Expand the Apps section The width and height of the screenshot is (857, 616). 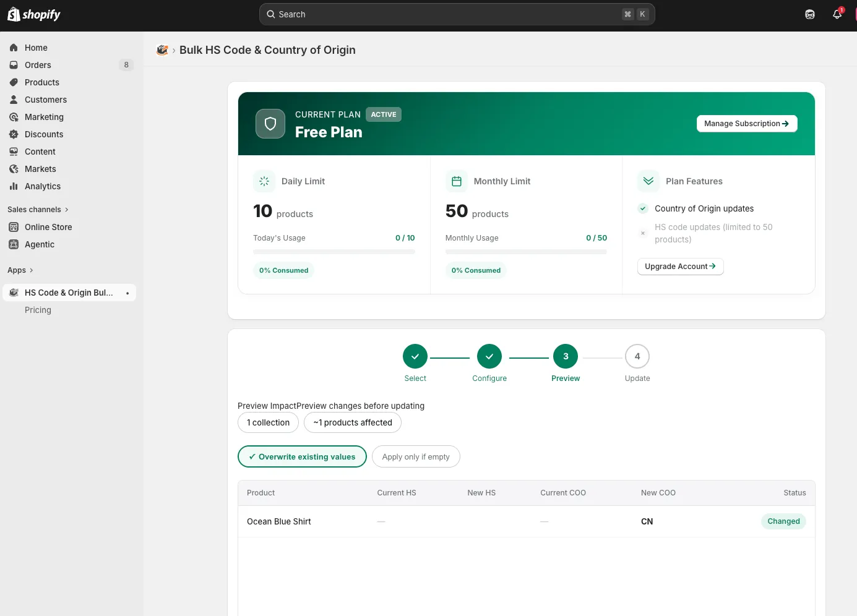[x=20, y=270]
